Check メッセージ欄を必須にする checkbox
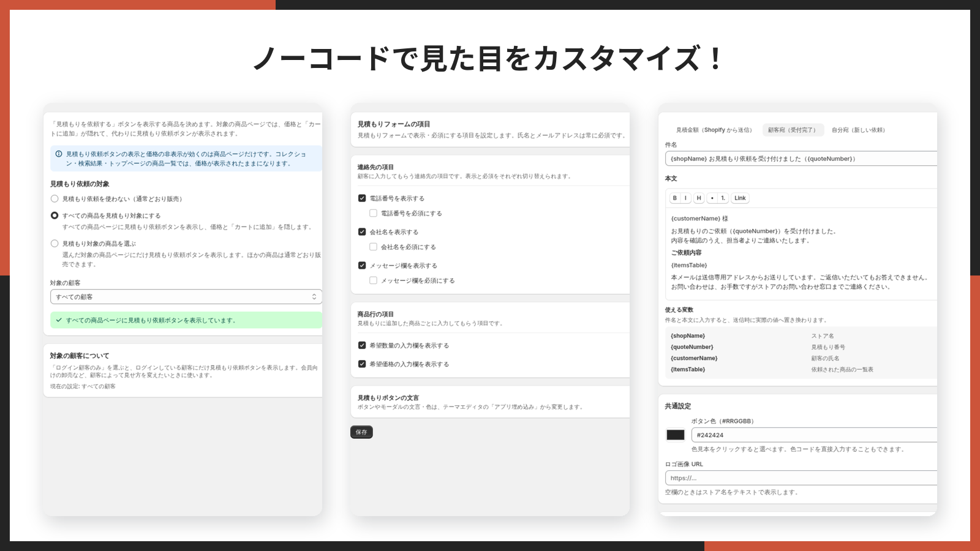This screenshot has width=980, height=551. point(373,280)
